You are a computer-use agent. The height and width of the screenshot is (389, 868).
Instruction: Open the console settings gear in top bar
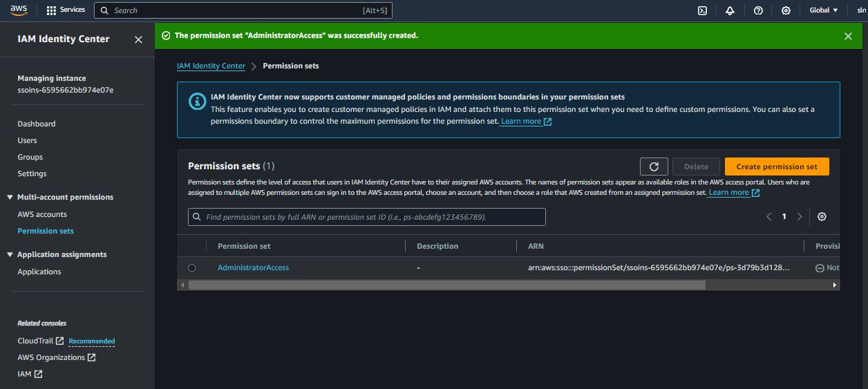[786, 10]
